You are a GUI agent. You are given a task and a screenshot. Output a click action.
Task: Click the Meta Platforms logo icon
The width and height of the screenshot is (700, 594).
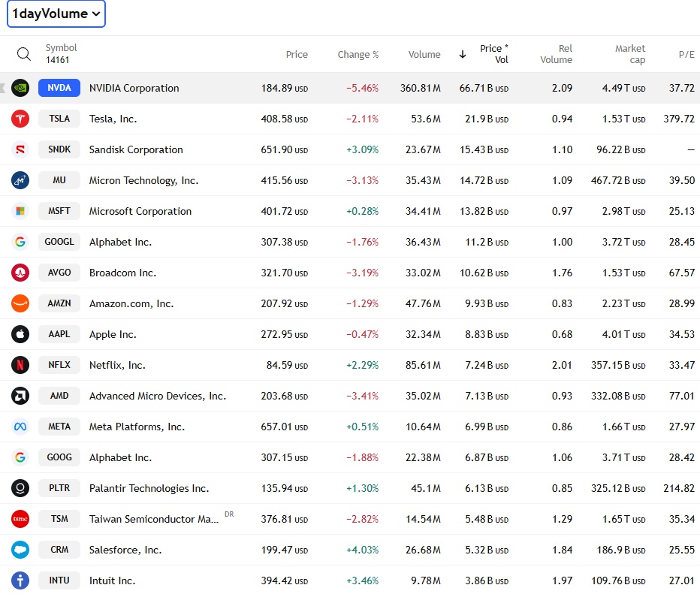(x=20, y=427)
